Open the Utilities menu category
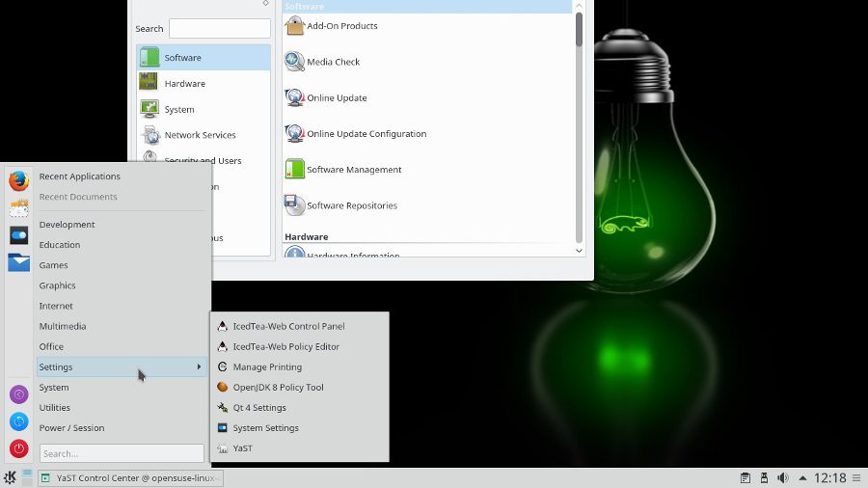The width and height of the screenshot is (868, 488). tap(122, 408)
